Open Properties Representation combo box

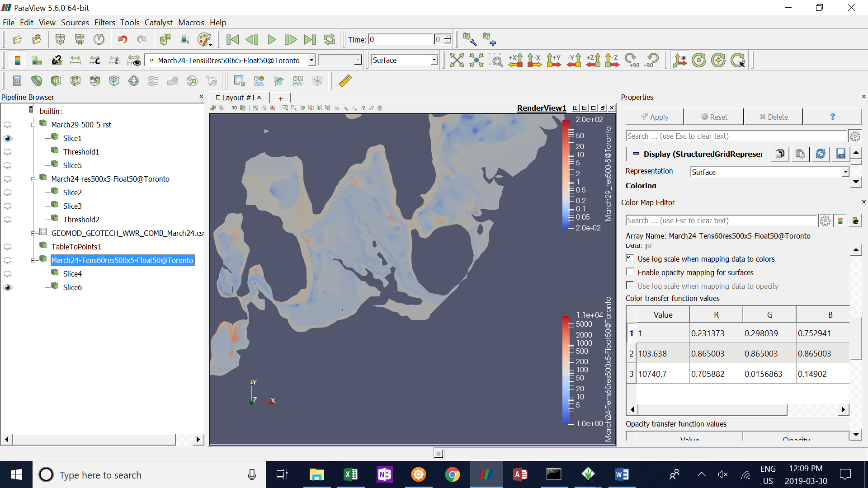pos(770,172)
